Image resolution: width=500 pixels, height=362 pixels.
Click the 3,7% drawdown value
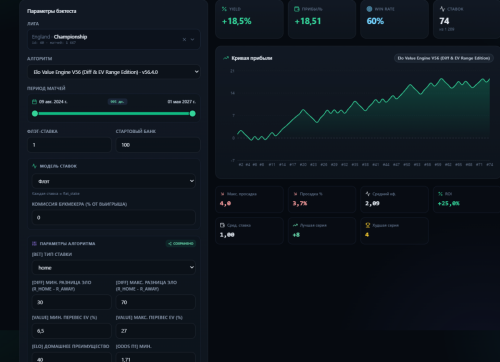300,203
